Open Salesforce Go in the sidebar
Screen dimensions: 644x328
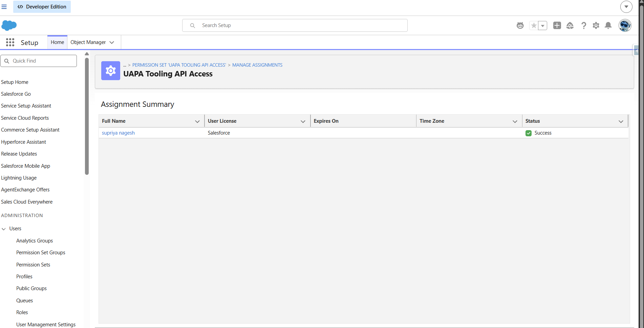(16, 94)
